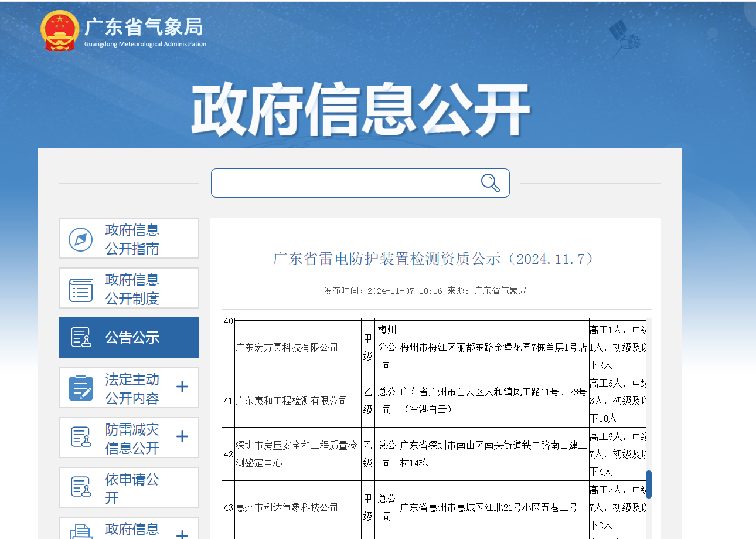Click the article title 广东省雷电防护装置检测资质公示

tap(434, 259)
